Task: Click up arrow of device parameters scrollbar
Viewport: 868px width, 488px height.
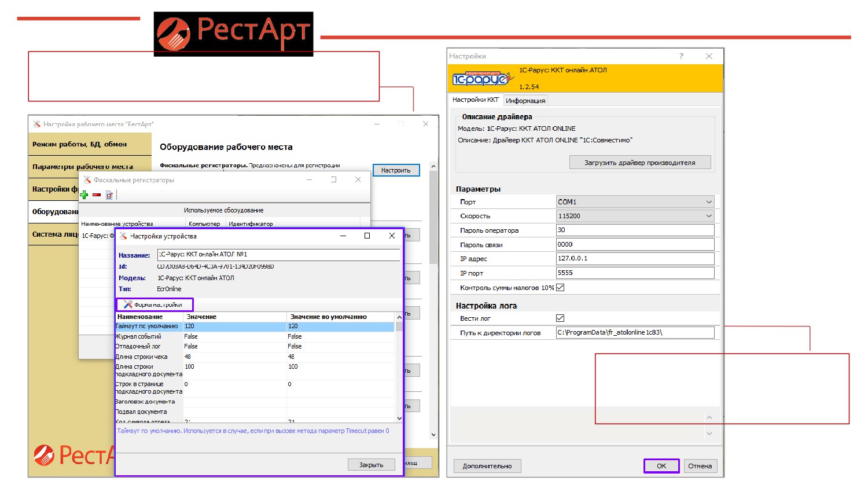Action: click(x=399, y=317)
